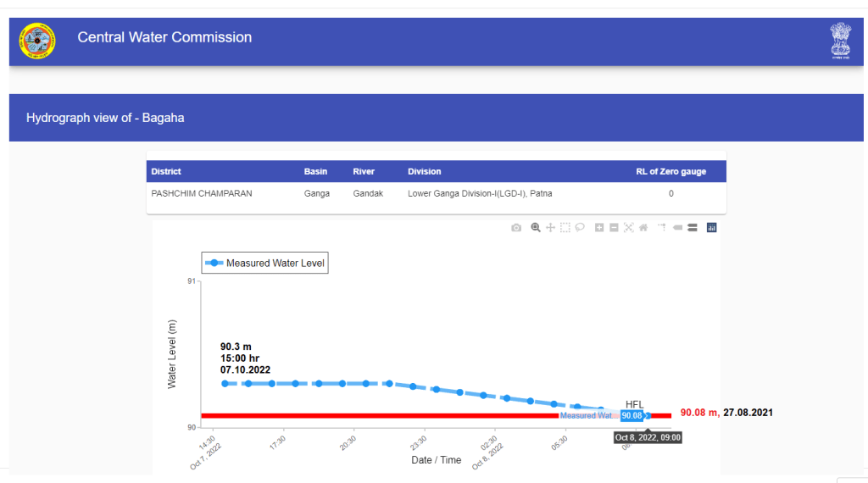Click the first data point at 90.3 m

click(225, 384)
